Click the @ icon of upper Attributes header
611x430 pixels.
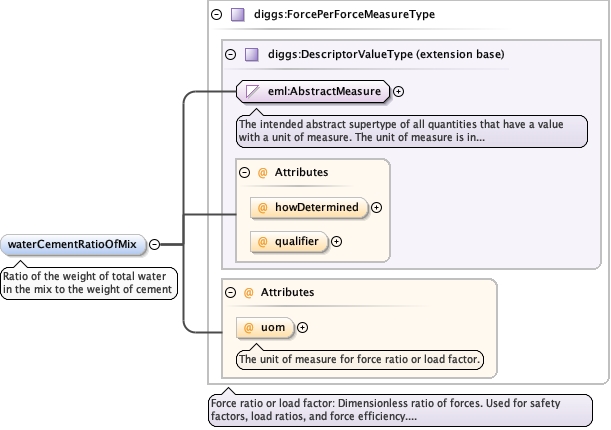pyautogui.click(x=263, y=172)
